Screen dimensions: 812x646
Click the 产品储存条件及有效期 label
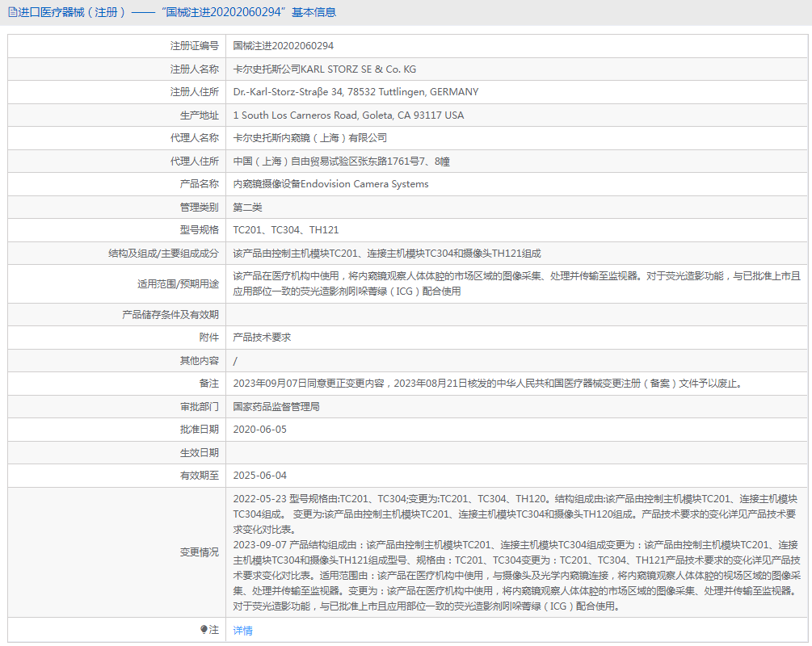[x=170, y=315]
